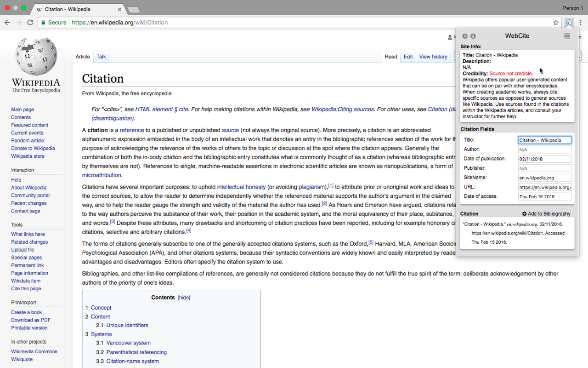Click the Title citation field

click(545, 140)
